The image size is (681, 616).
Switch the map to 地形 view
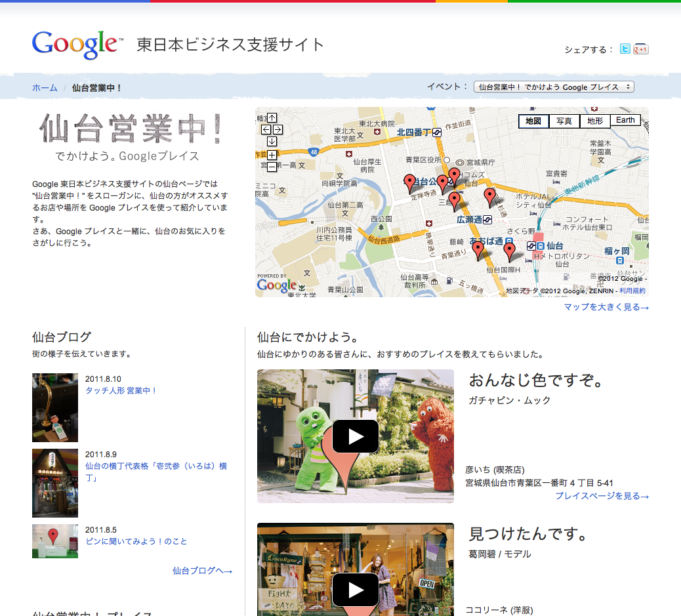[595, 121]
